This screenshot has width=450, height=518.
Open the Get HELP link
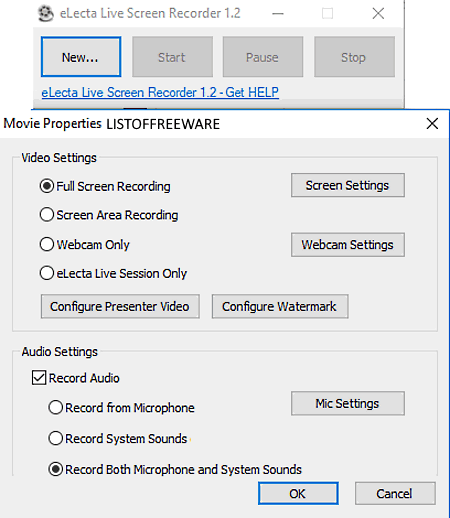(x=160, y=92)
